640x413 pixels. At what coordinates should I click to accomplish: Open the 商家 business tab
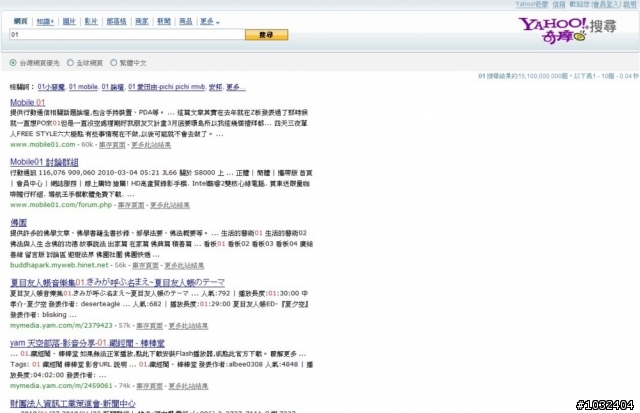(142, 22)
